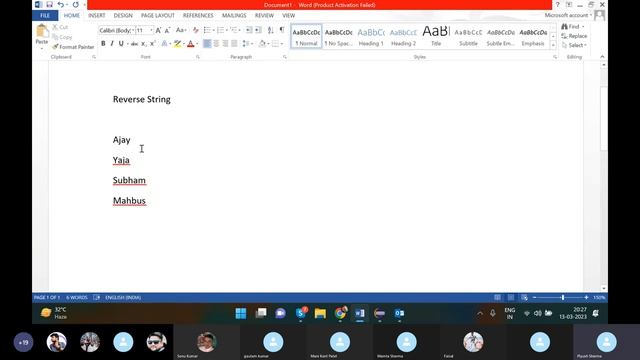This screenshot has height=360, width=640.
Task: Click the Cut scissors command
Action: click(60, 27)
